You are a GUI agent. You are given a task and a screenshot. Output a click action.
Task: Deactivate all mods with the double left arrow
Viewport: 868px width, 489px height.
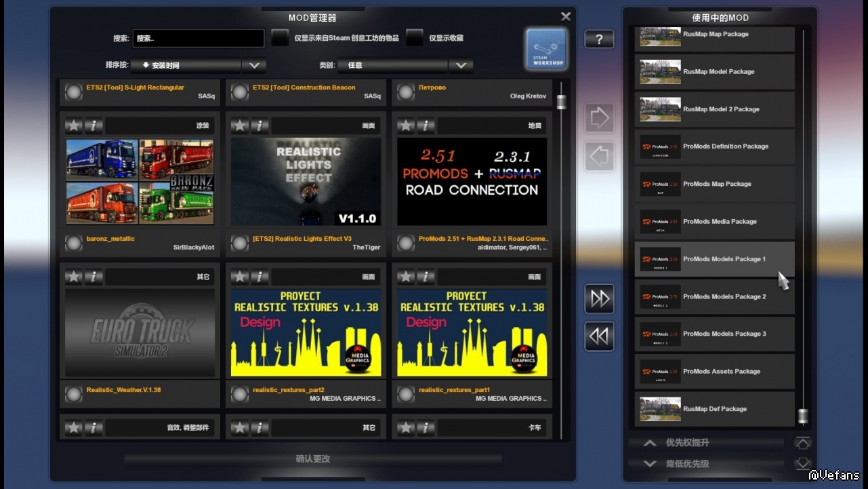600,336
